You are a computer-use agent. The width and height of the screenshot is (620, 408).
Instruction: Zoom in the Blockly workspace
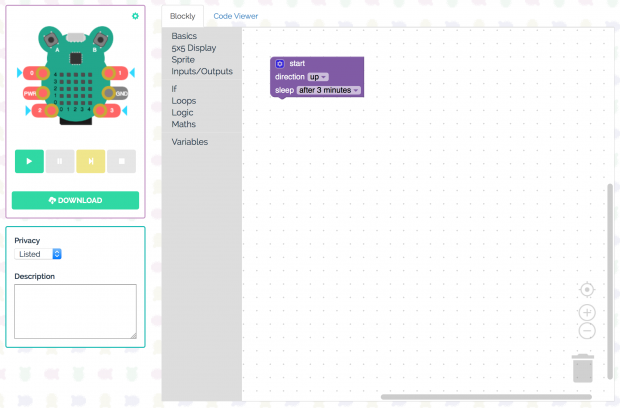point(587,312)
